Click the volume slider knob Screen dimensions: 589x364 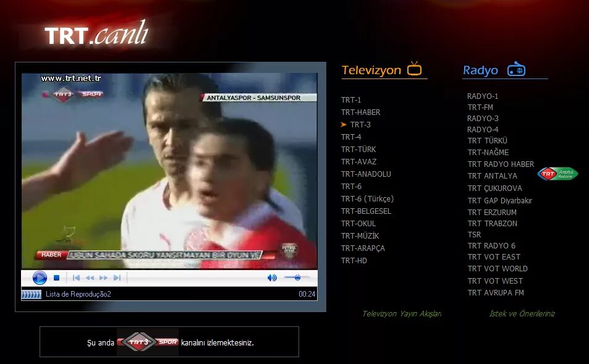[x=297, y=277]
